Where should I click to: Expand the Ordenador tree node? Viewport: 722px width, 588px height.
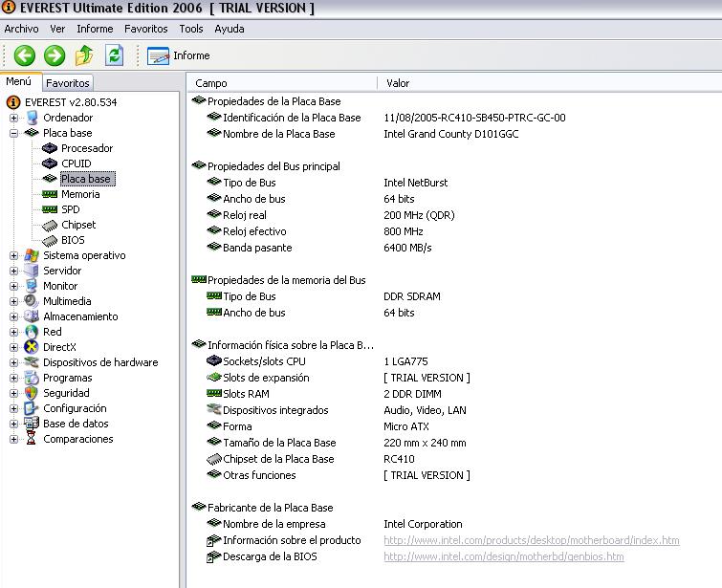[x=14, y=118]
